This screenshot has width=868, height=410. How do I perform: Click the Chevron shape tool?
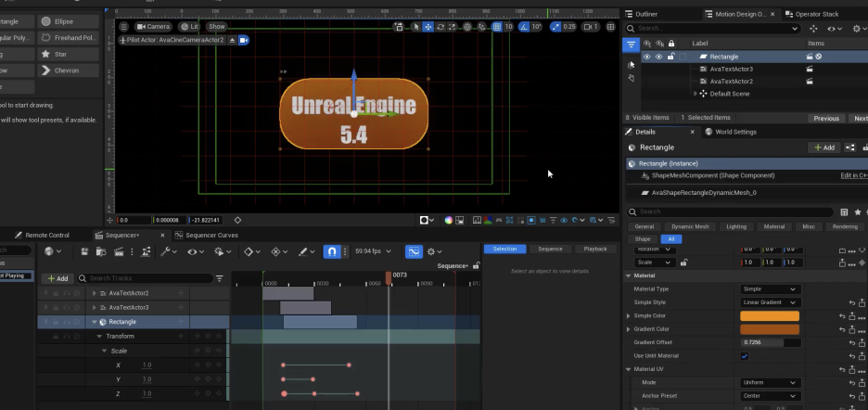click(x=69, y=70)
